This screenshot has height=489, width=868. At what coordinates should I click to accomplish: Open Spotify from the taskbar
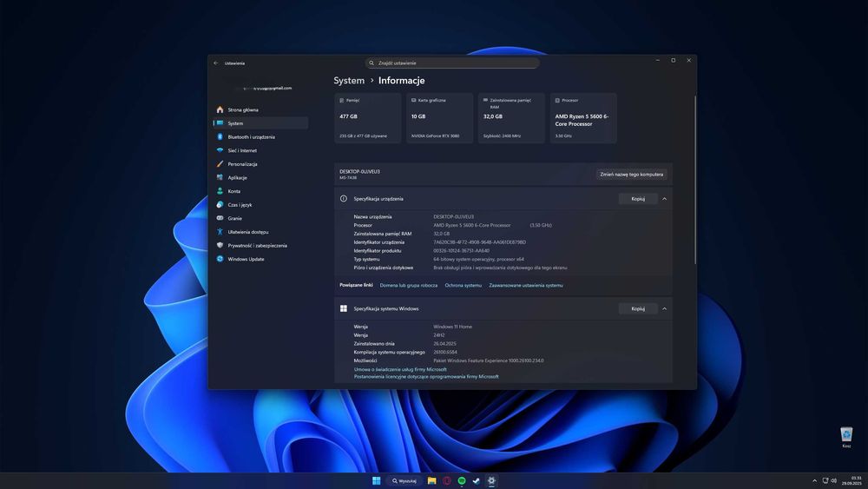tap(462, 480)
